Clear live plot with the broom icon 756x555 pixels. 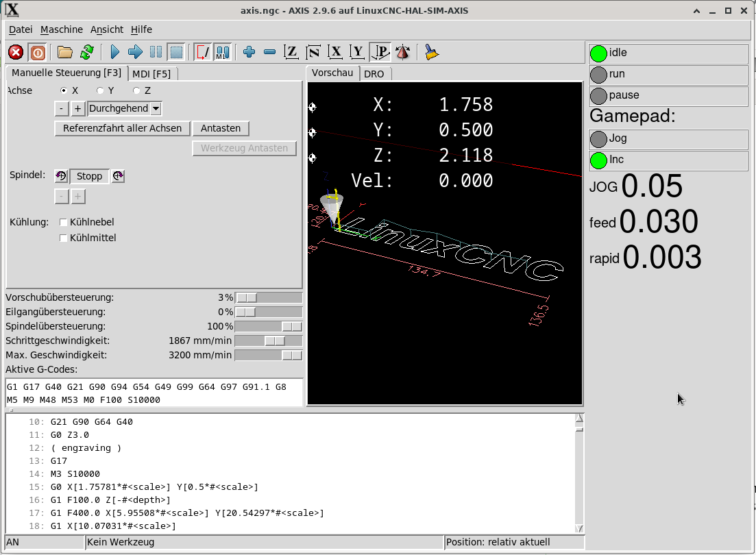pyautogui.click(x=431, y=52)
